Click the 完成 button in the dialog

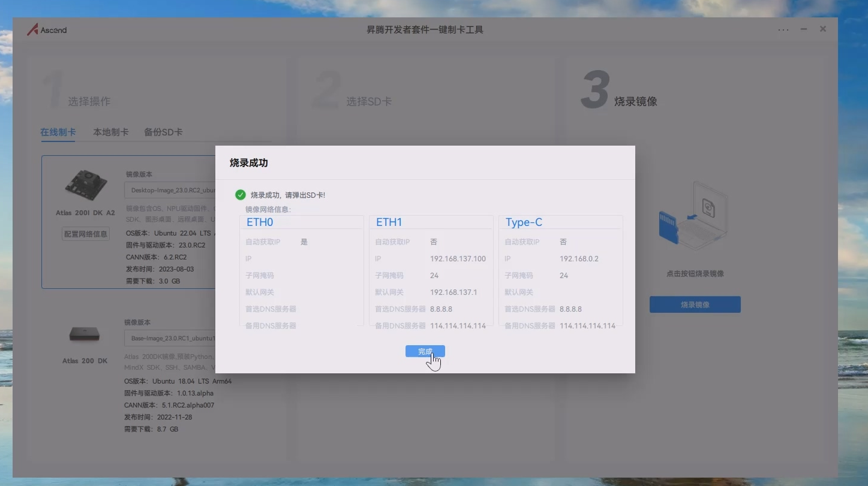point(425,351)
